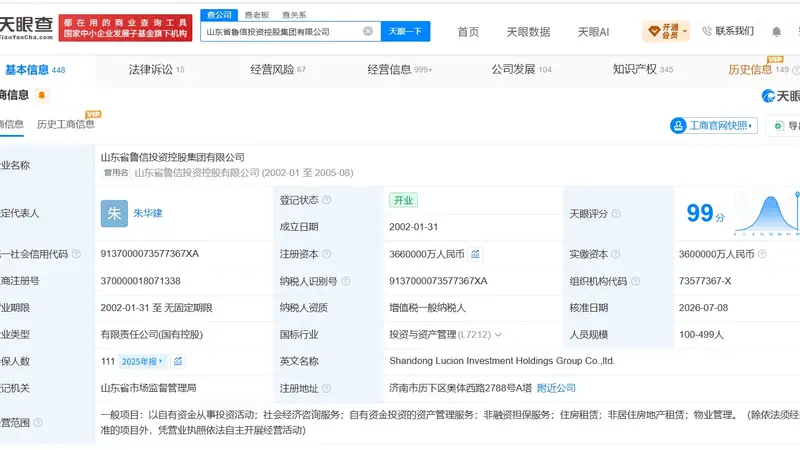Click the help icon next to 统一社会信用代码
This screenshot has width=800, height=450.
(x=76, y=254)
